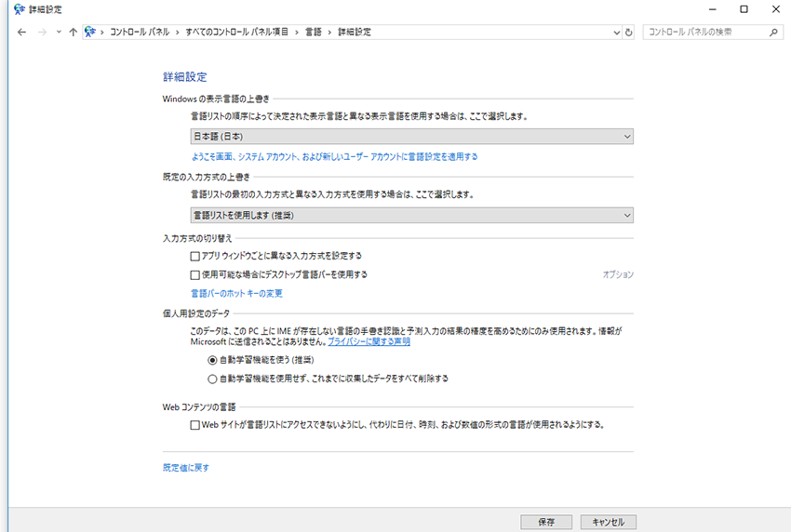Select 自動学習機能を使用せず delete data option

213,379
